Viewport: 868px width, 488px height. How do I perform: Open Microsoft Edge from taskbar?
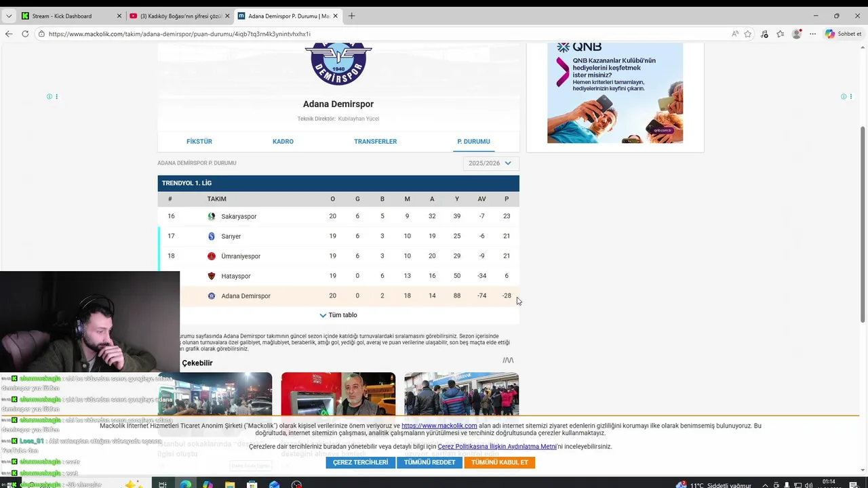185,485
